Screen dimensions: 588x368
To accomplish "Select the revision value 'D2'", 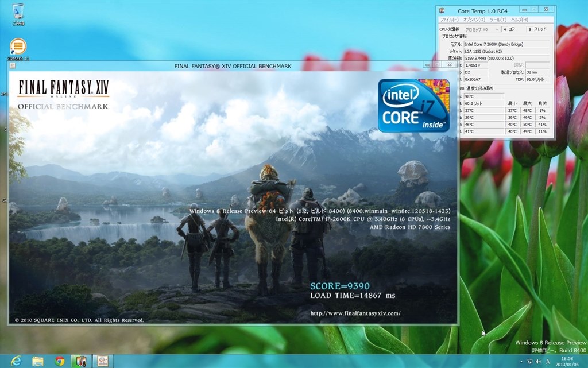I will click(x=476, y=72).
